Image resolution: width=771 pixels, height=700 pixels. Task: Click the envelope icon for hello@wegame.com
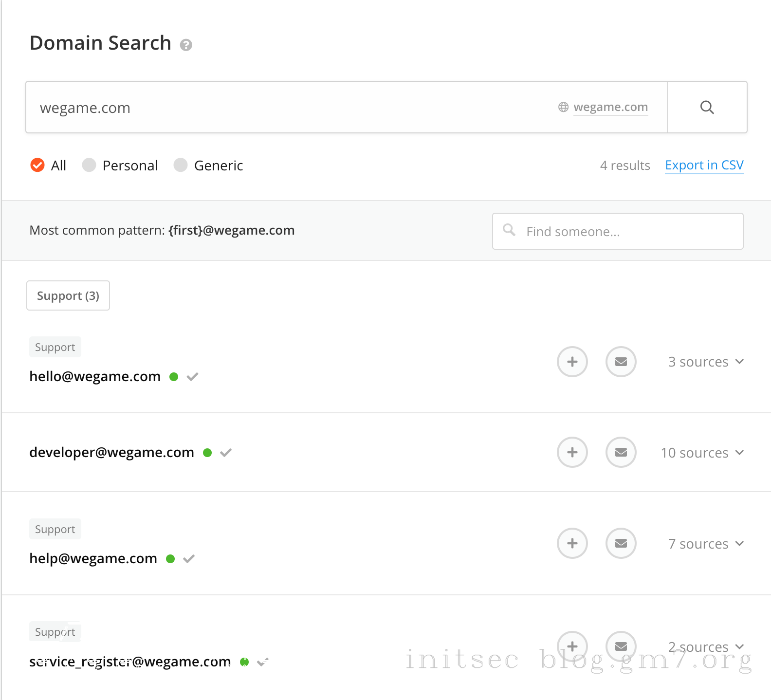pyautogui.click(x=621, y=362)
